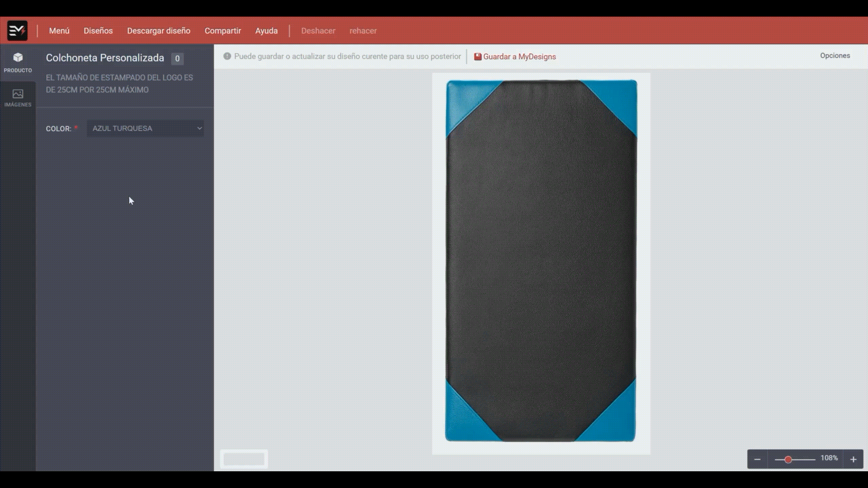868x488 pixels.
Task: Open the Imágenes sidebar panel
Action: click(18, 98)
